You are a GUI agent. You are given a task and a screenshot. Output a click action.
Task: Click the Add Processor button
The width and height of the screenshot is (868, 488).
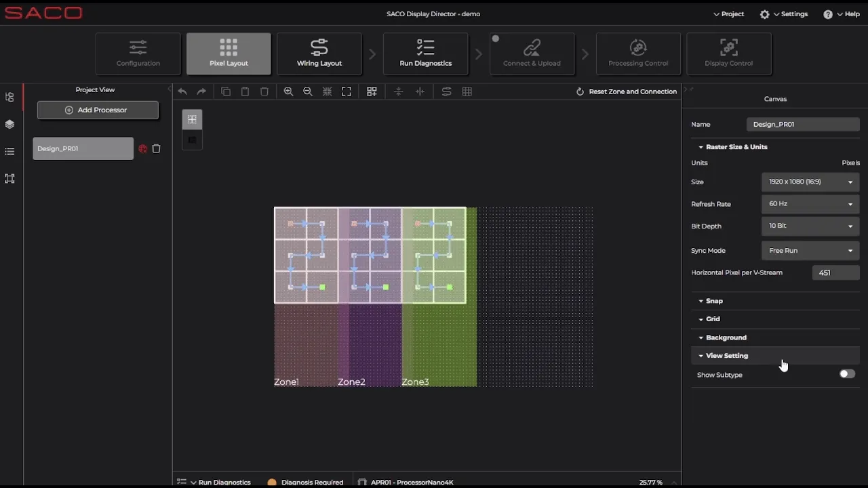click(98, 110)
